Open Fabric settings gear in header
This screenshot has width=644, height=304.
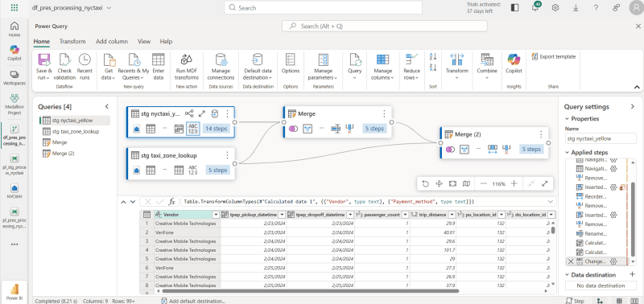[555, 8]
